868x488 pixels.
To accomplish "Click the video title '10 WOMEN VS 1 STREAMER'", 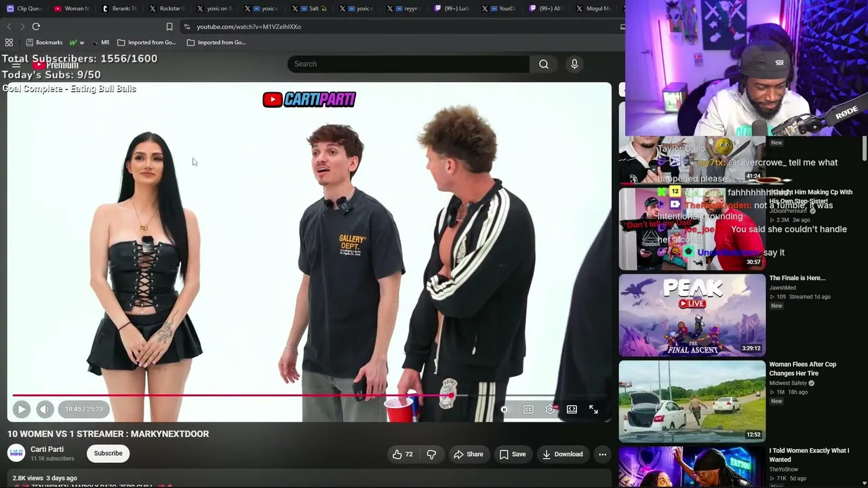I will coord(108,434).
